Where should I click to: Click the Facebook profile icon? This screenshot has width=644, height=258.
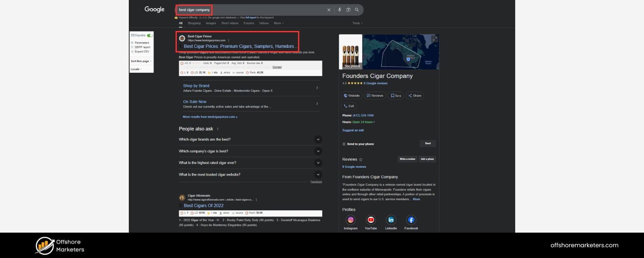pos(411,220)
